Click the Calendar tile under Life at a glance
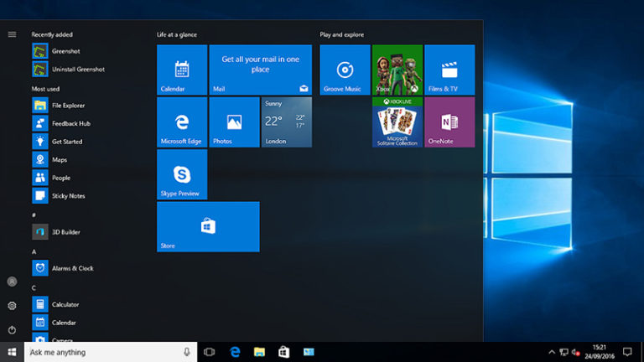The width and height of the screenshot is (644, 362). (x=182, y=70)
